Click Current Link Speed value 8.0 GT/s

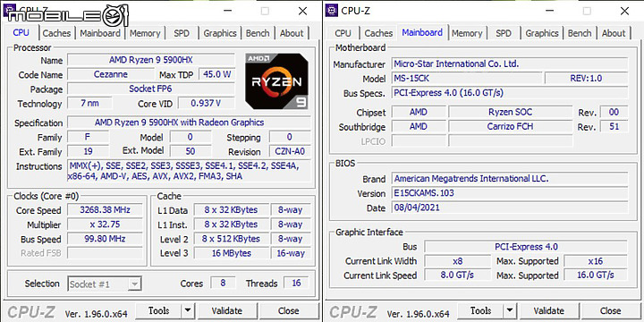tap(458, 275)
